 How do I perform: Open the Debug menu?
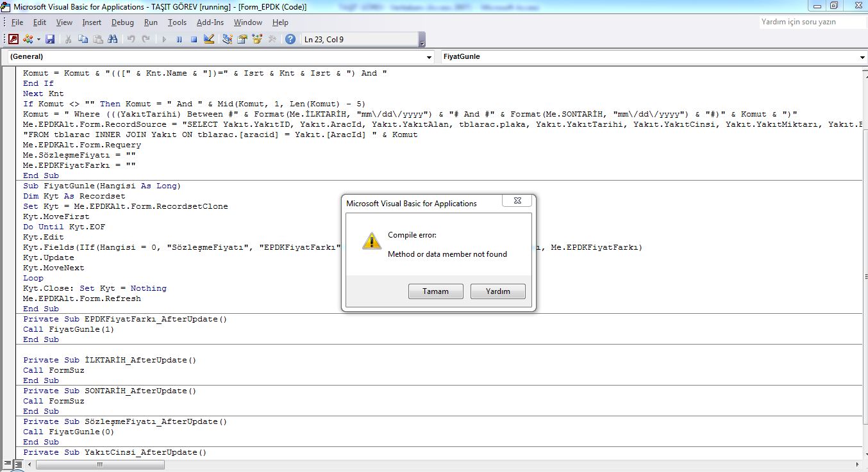[x=122, y=22]
